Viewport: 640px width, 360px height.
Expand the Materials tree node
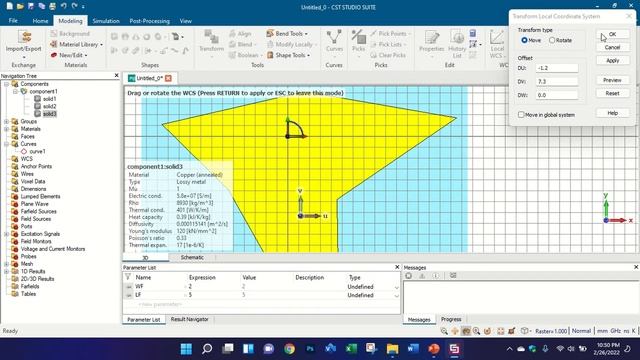point(7,129)
